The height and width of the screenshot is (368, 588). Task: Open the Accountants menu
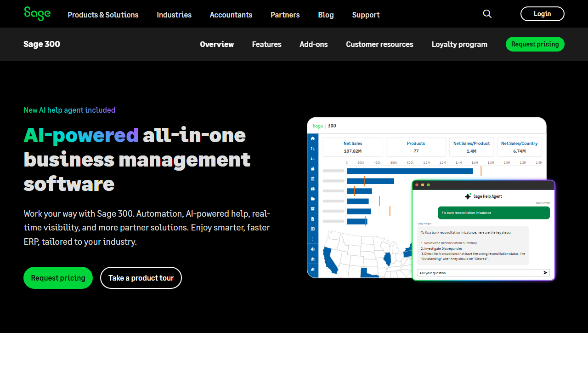coord(231,15)
